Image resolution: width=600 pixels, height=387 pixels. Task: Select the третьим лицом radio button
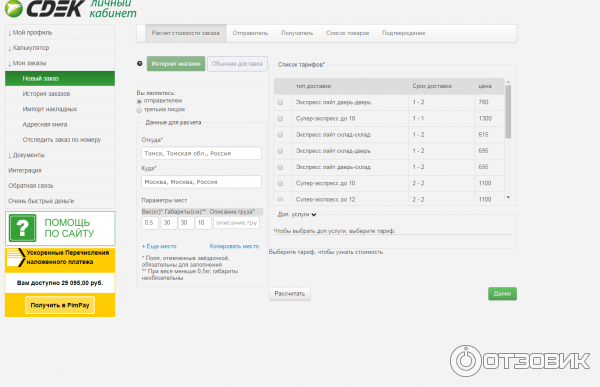click(x=139, y=110)
